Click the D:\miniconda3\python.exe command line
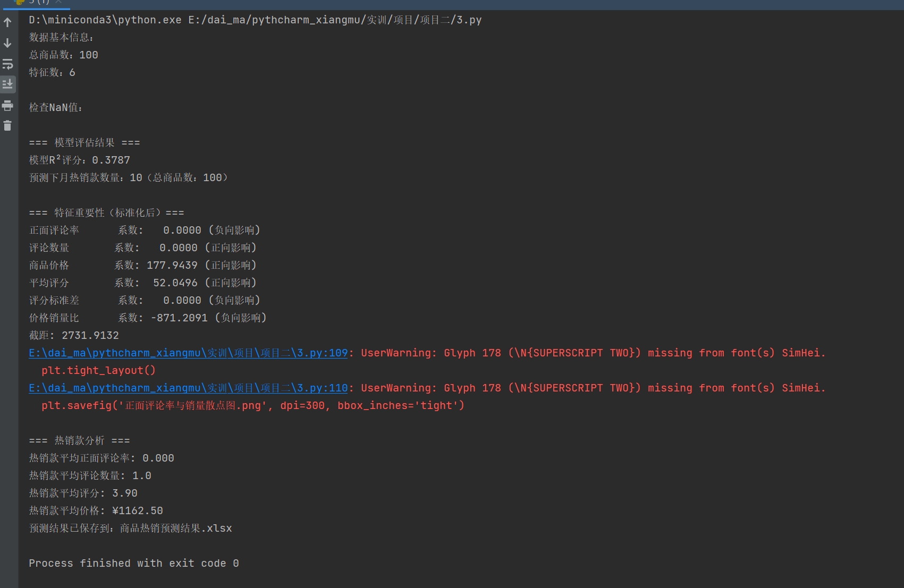904x588 pixels. [255, 20]
